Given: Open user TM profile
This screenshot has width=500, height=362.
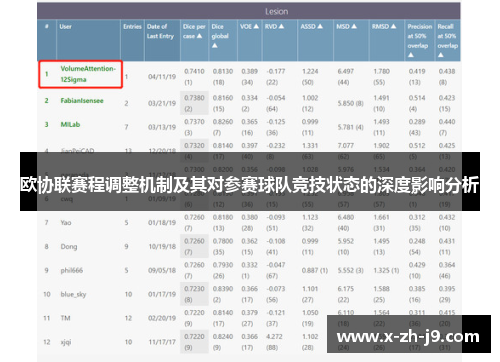Looking at the screenshot, I should click(65, 318).
